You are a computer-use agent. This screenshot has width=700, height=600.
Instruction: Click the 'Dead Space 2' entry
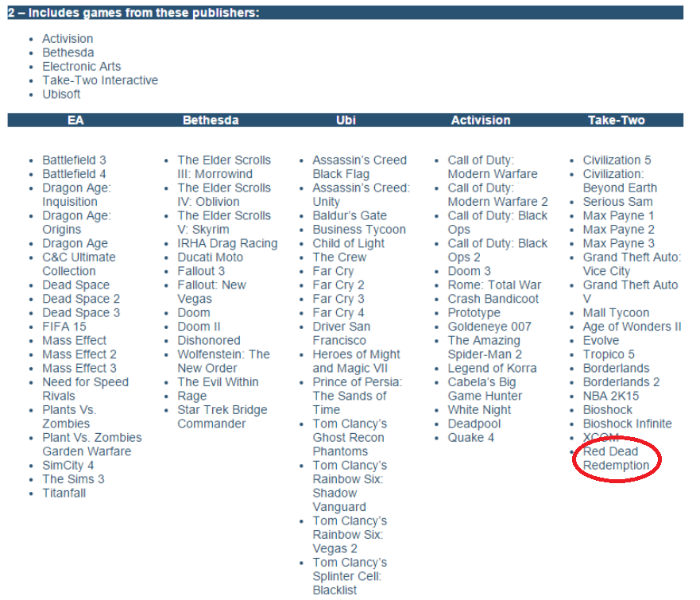coord(81,299)
